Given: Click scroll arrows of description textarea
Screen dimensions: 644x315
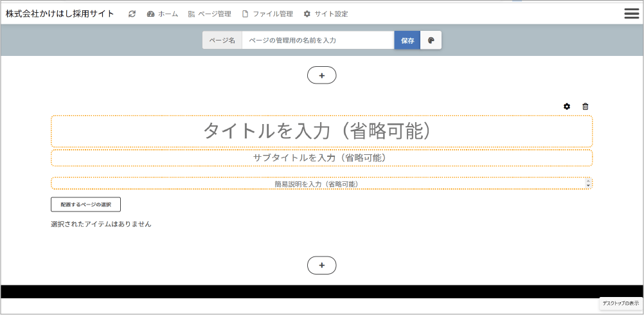Looking at the screenshot, I should (588, 183).
